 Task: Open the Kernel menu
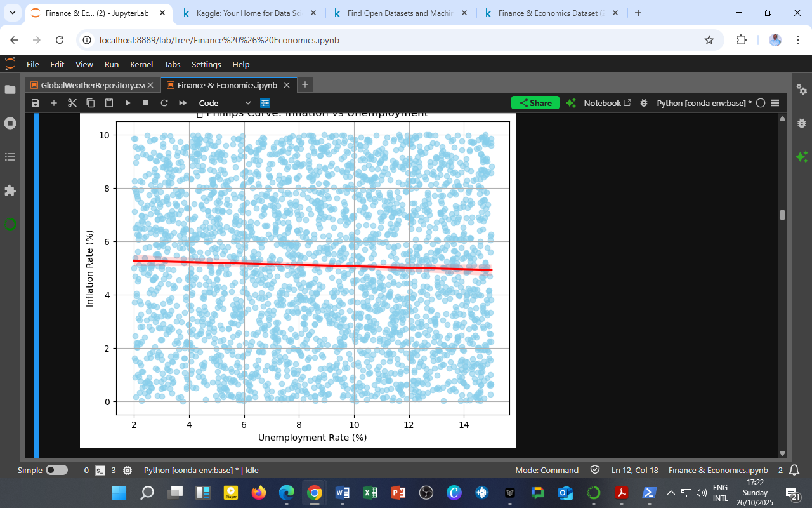pos(141,64)
